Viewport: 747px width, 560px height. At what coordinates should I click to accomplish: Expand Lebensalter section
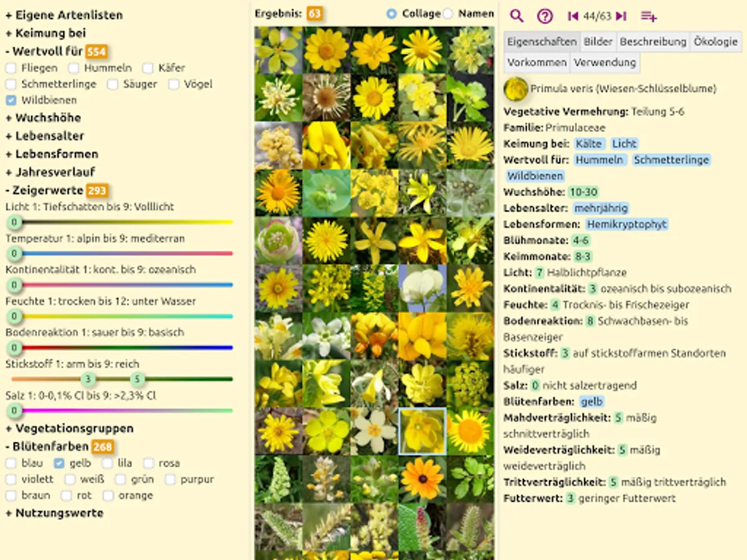[x=45, y=136]
